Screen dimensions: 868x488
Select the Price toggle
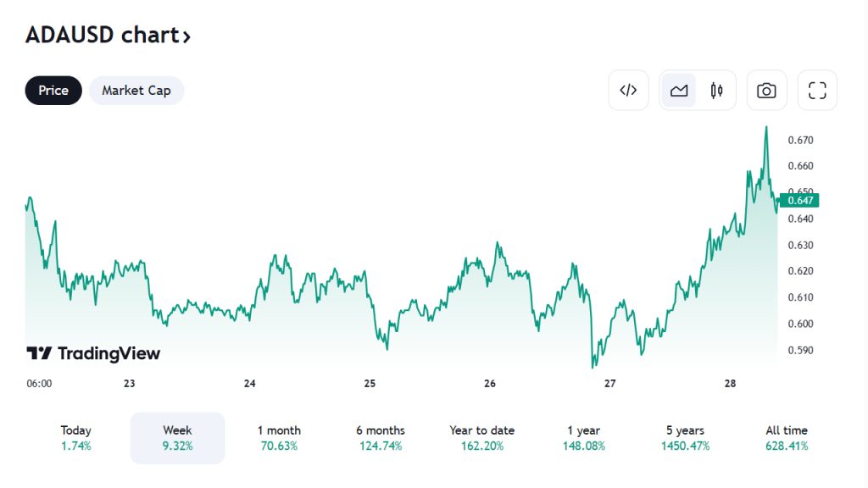[x=53, y=91]
